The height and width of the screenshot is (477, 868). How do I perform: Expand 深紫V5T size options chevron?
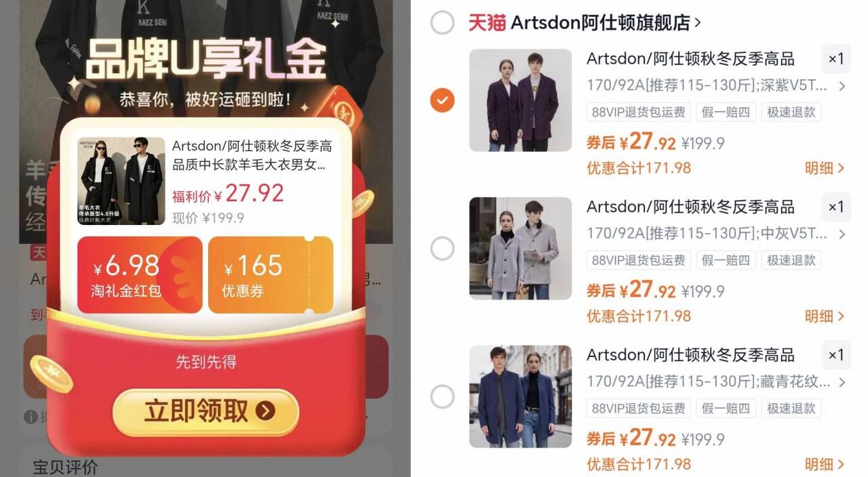coord(842,86)
